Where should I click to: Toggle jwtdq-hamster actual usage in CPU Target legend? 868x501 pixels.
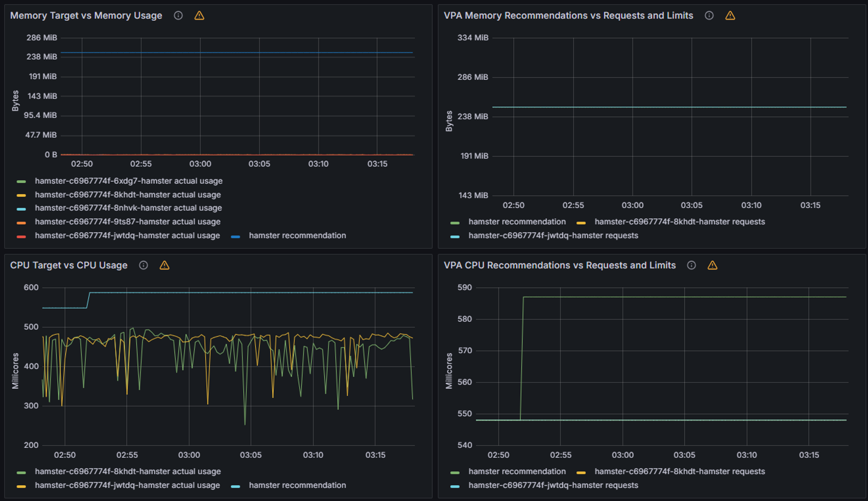[x=127, y=485]
